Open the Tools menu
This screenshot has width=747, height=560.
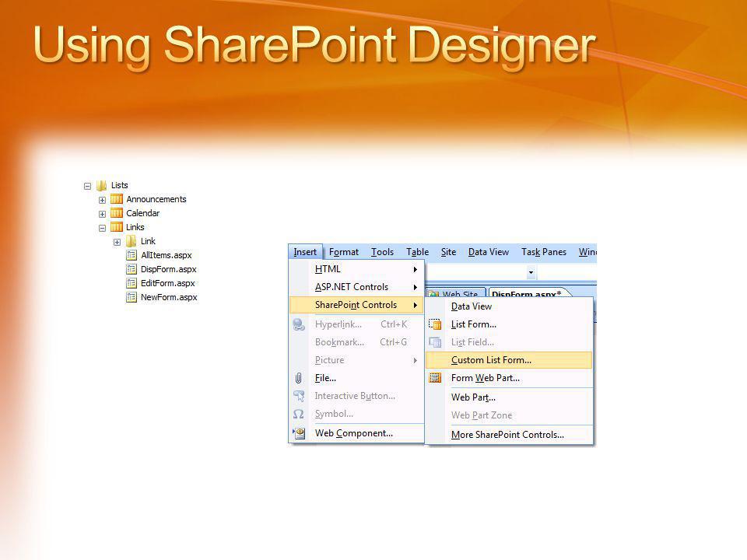click(x=383, y=252)
